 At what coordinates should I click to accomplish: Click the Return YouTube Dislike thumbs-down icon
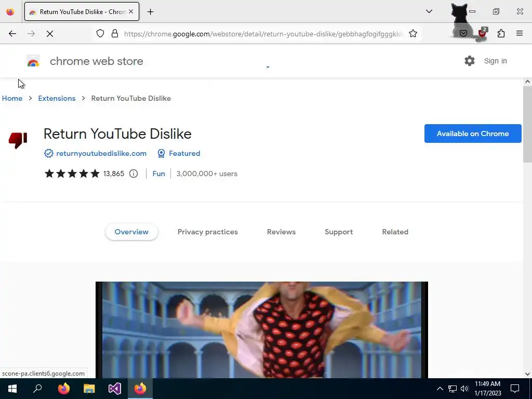coord(18,140)
